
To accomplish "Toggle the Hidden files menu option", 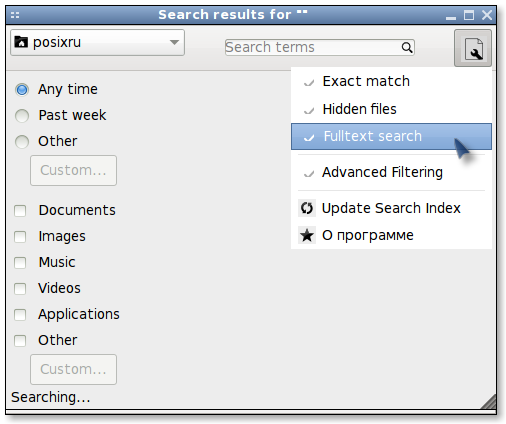I will (391, 109).
